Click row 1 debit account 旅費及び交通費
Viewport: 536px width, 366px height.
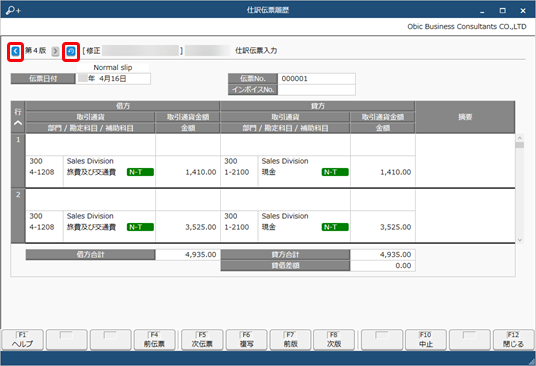coord(91,172)
